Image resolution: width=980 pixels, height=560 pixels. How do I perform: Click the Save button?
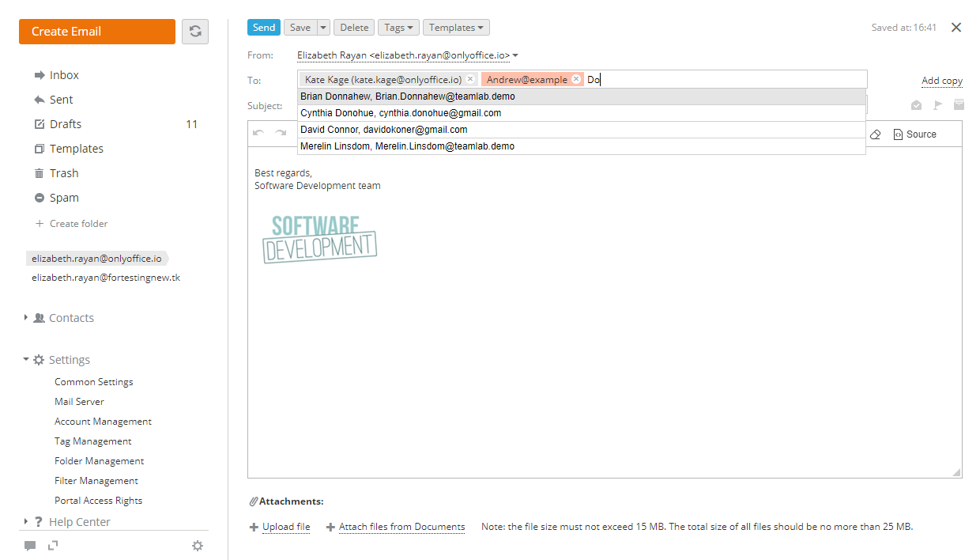coord(300,28)
